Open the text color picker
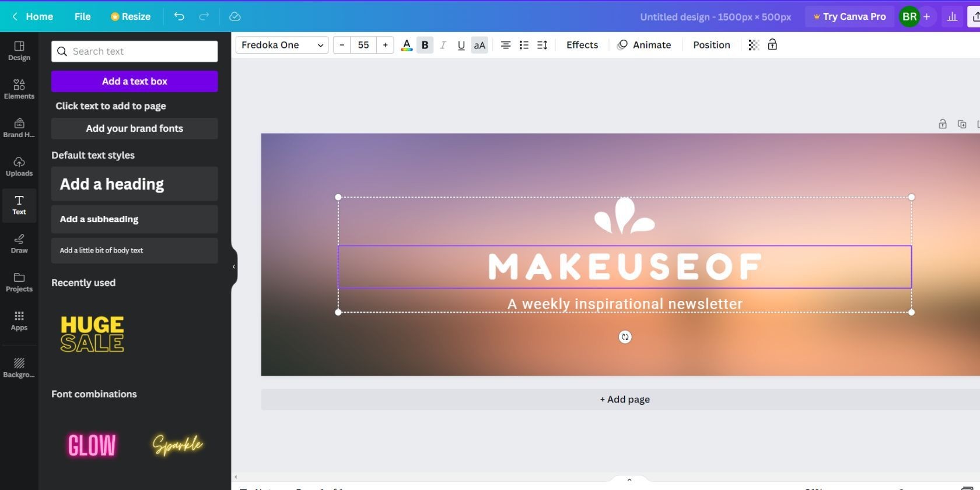 click(x=407, y=45)
